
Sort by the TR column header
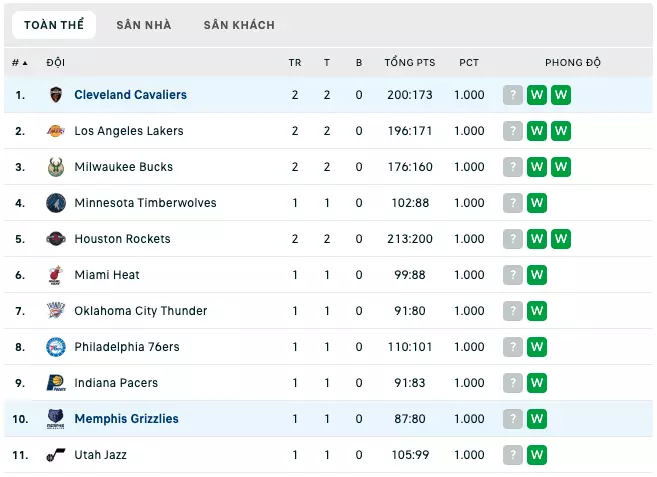click(x=295, y=63)
